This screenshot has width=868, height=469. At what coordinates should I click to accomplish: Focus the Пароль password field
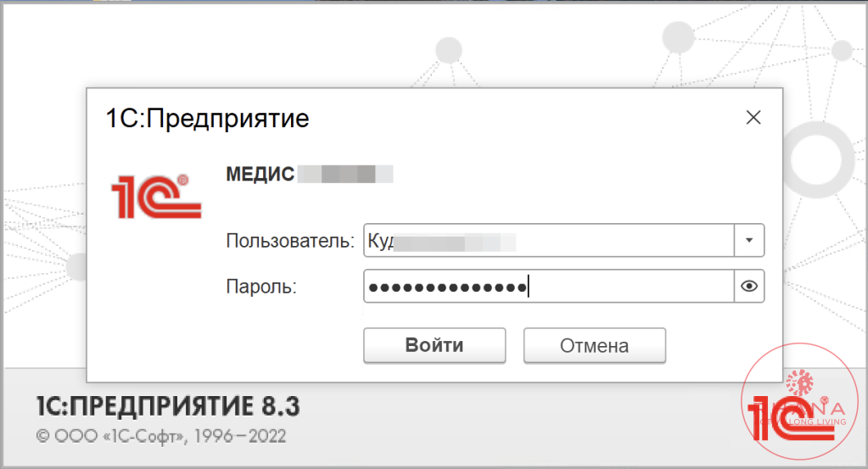[x=549, y=286]
